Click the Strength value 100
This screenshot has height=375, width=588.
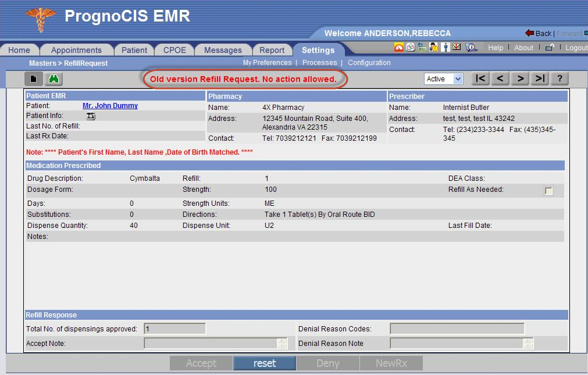[271, 190]
